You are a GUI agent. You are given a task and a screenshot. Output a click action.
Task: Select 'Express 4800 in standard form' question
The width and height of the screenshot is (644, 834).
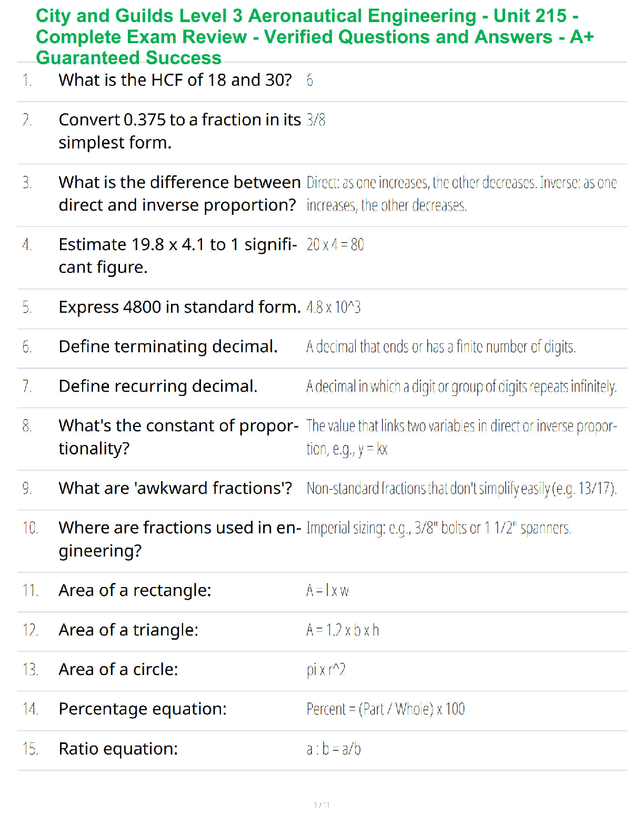coord(179,307)
